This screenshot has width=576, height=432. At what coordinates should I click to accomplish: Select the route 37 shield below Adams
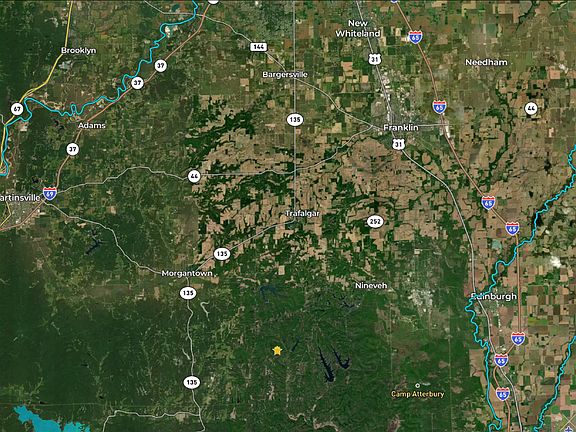click(x=73, y=149)
